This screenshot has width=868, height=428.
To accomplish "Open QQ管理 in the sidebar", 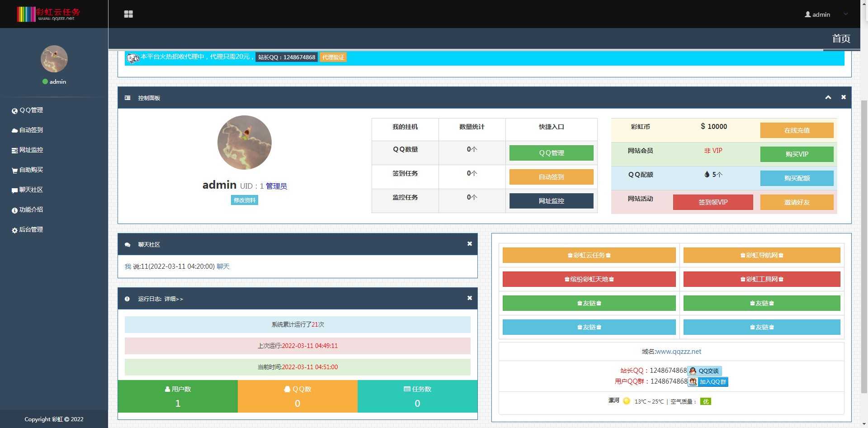I will (x=27, y=110).
